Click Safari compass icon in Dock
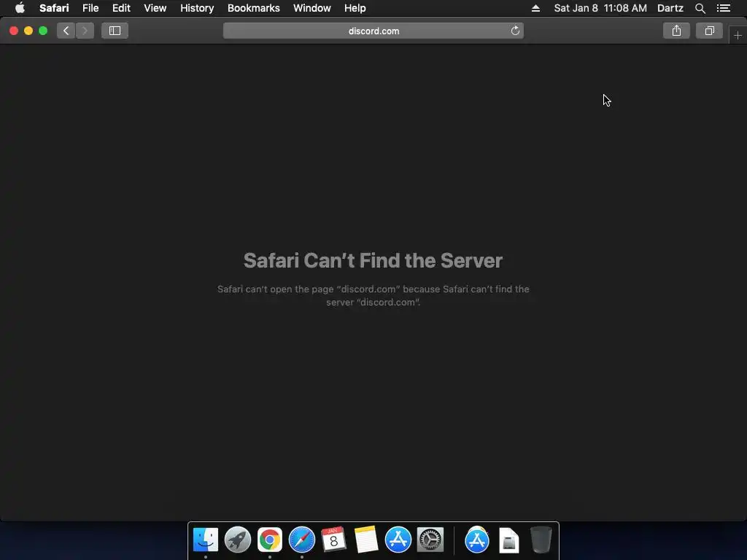 click(301, 540)
